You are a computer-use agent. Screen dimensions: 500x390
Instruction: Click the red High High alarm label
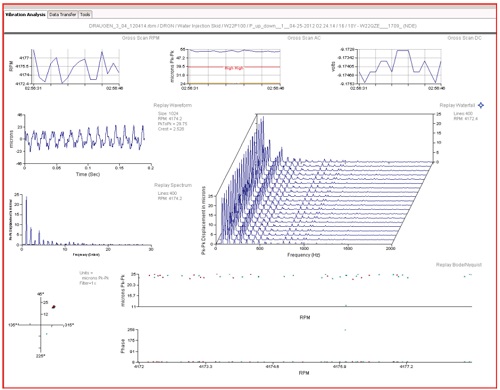[234, 68]
